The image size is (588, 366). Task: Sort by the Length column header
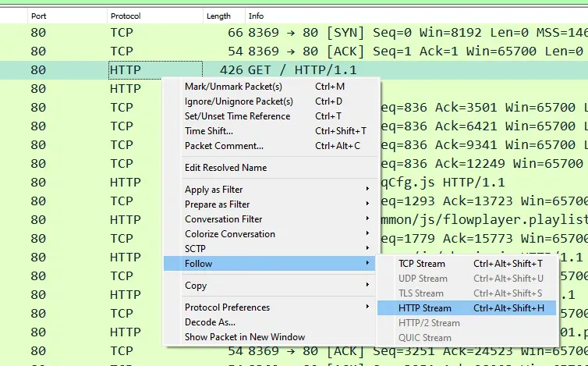pos(225,16)
